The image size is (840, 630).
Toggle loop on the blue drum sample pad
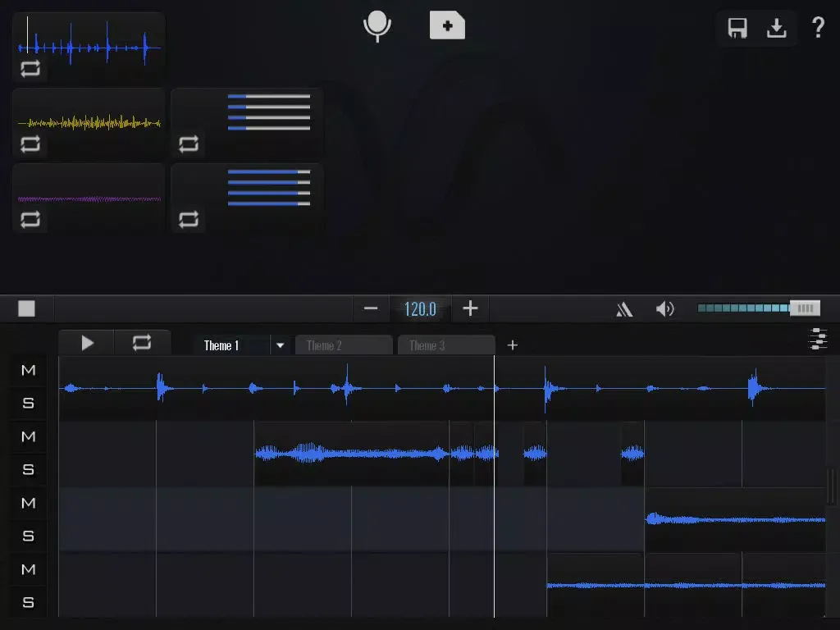30,69
